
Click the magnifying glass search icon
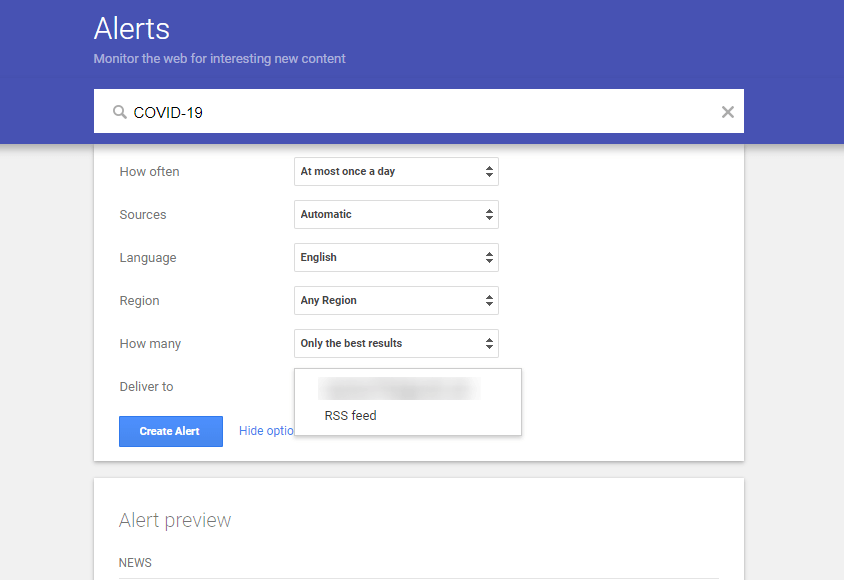[117, 111]
